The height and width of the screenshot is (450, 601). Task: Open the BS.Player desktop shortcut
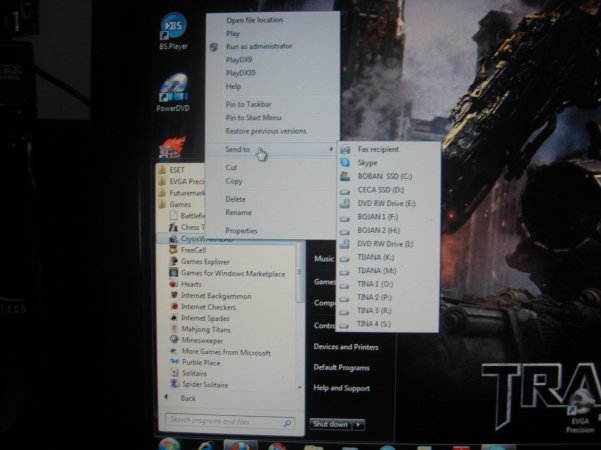pos(174,31)
